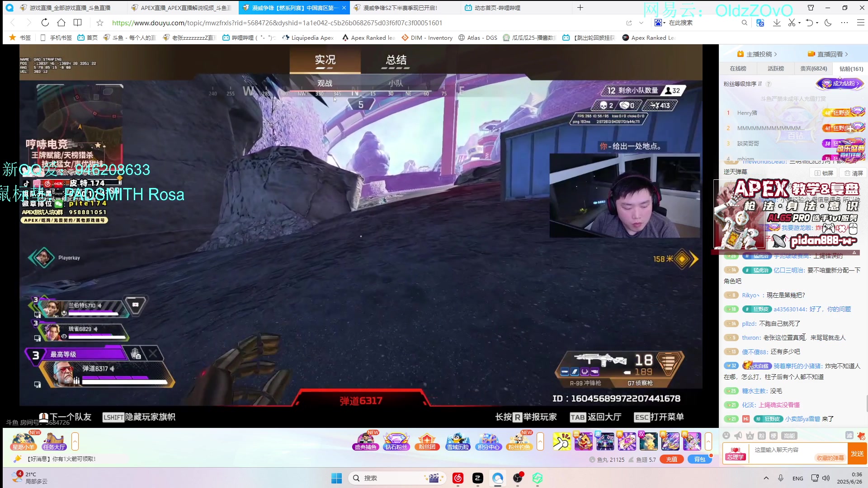Toggle 锁屏 chat scroll lock
The height and width of the screenshot is (488, 868).
[x=824, y=173]
